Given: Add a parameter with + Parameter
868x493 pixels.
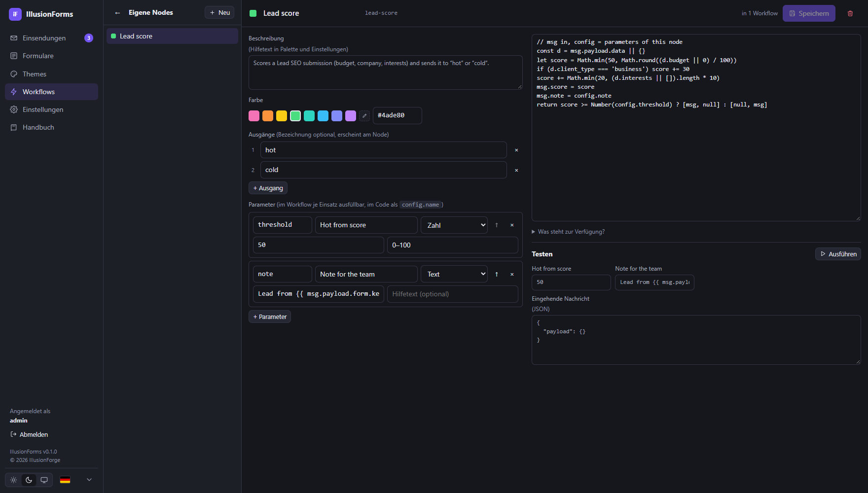Looking at the screenshot, I should click(x=270, y=317).
